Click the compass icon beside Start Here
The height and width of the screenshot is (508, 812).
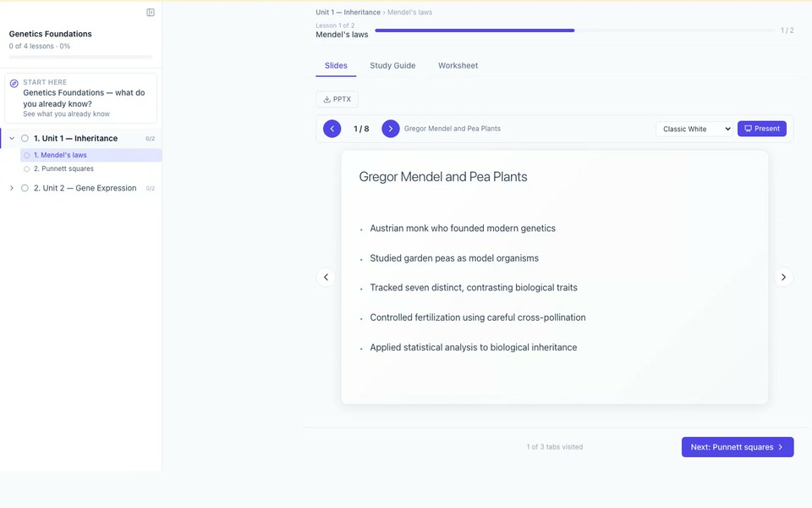[14, 83]
